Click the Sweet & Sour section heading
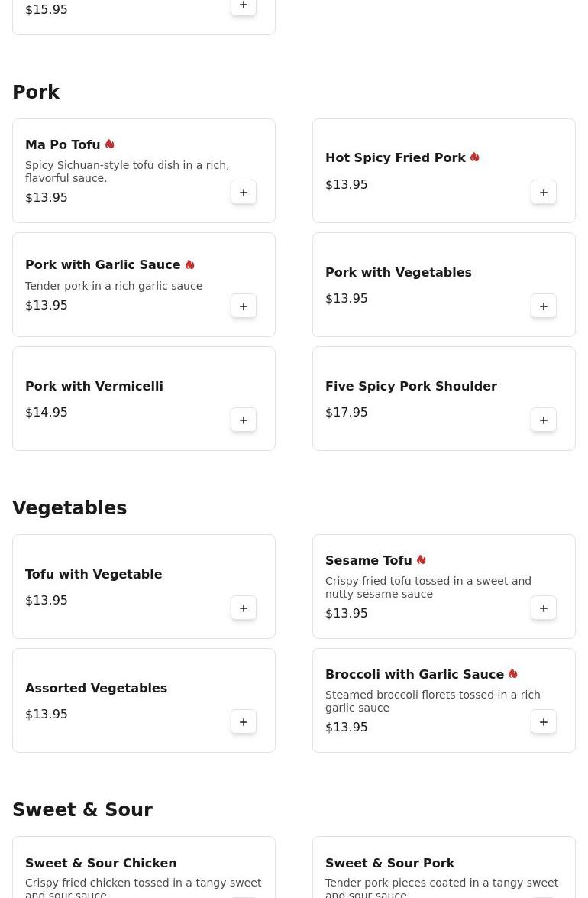The image size is (588, 898). 82,810
